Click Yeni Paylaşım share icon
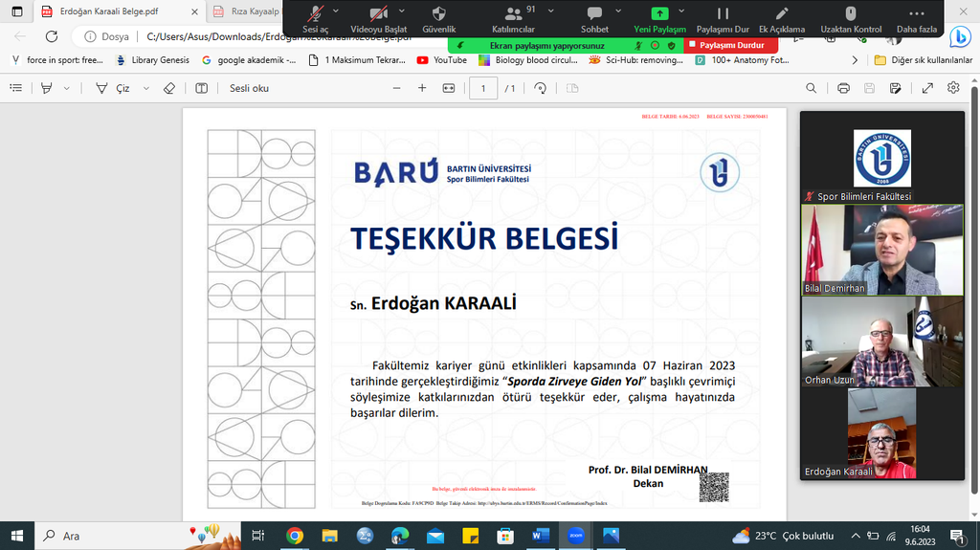The height and width of the screenshot is (550, 980). [x=660, y=14]
